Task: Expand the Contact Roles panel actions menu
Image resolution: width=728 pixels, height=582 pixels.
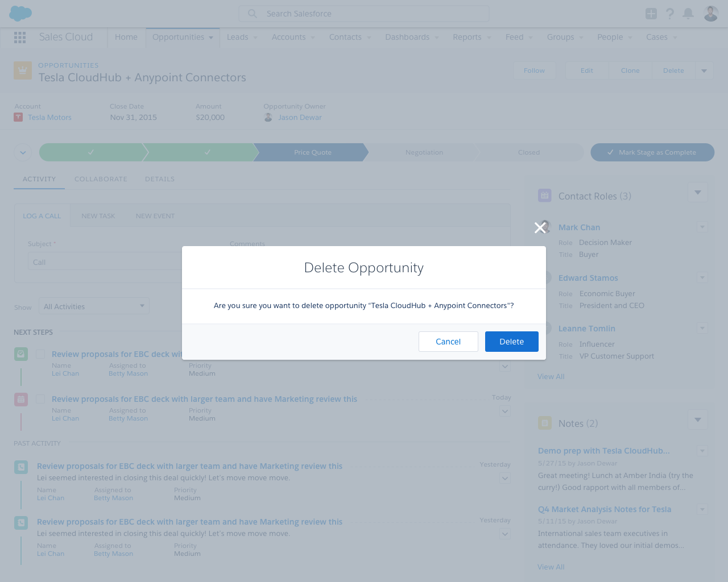Action: click(697, 192)
